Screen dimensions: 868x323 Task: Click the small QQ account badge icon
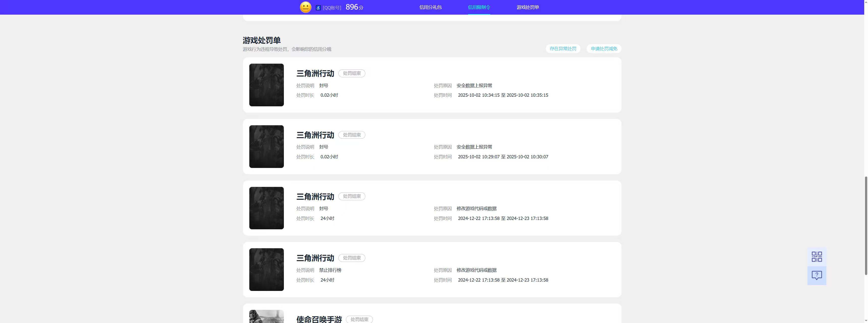(318, 8)
